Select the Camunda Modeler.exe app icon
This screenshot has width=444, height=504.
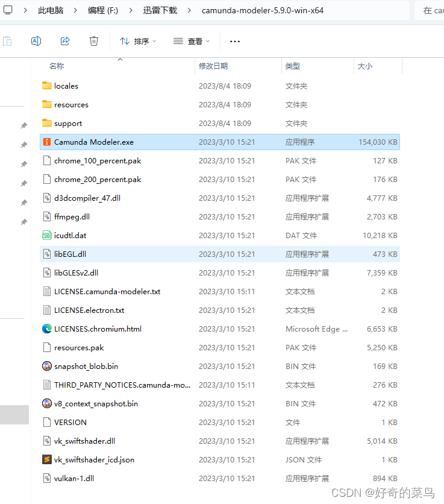tap(47, 142)
